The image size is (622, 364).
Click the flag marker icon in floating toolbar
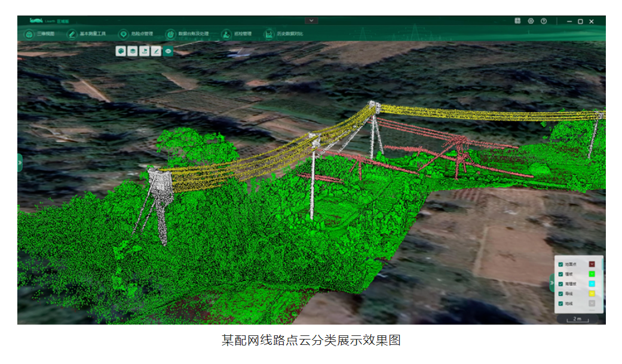click(145, 51)
